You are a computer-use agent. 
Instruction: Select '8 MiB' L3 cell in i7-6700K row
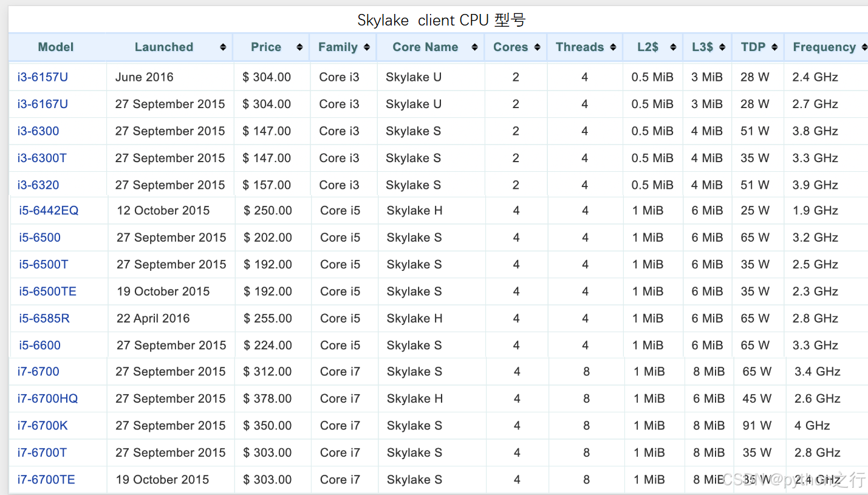click(709, 426)
